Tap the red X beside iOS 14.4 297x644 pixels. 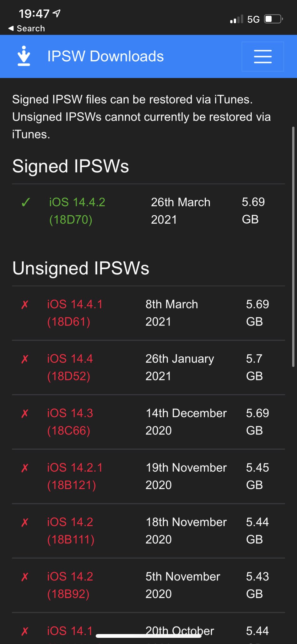point(25,359)
